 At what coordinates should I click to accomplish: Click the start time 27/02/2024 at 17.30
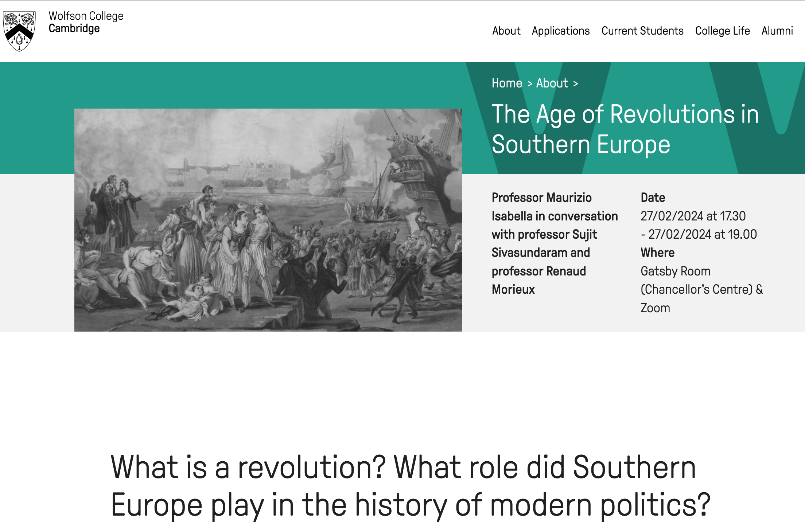(693, 216)
